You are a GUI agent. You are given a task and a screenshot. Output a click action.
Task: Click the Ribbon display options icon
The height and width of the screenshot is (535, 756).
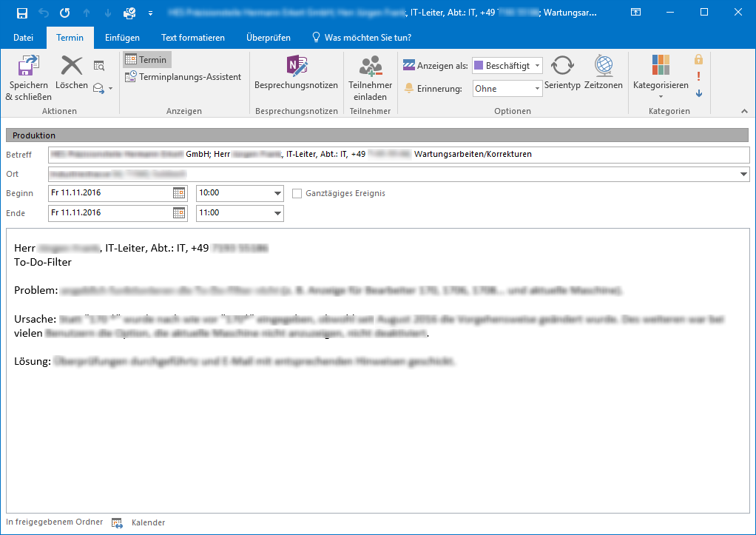pyautogui.click(x=636, y=13)
